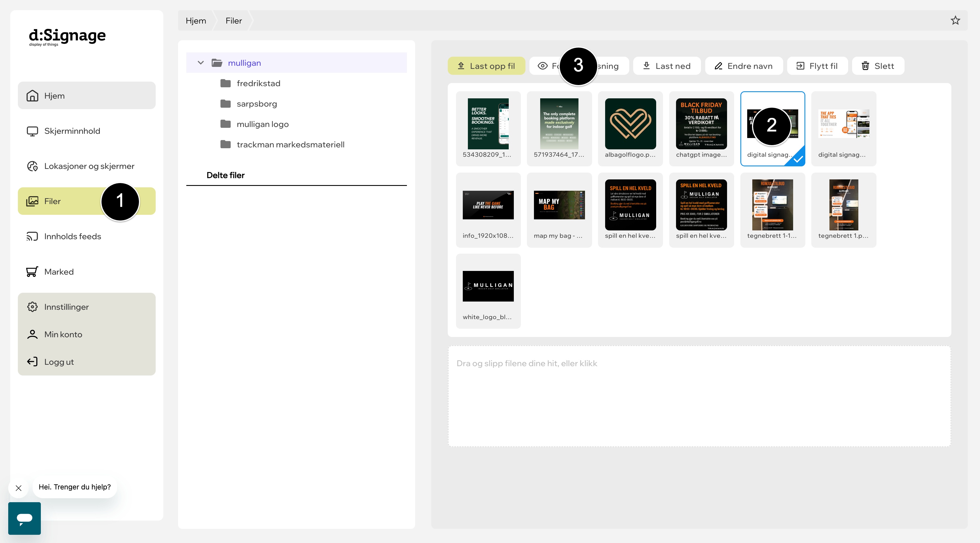Click the Skjerminnhold monitor icon

click(32, 131)
